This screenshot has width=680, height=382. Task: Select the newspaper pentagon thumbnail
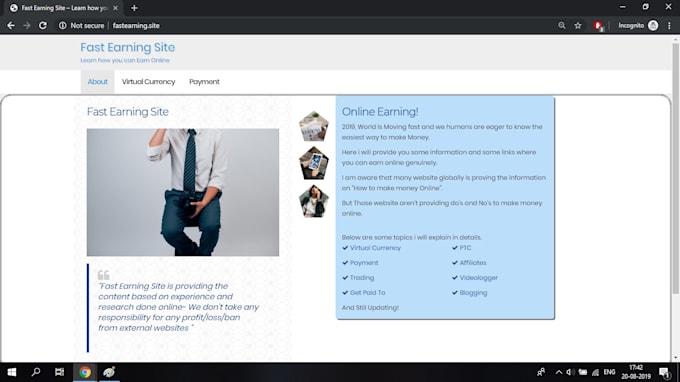(x=314, y=126)
